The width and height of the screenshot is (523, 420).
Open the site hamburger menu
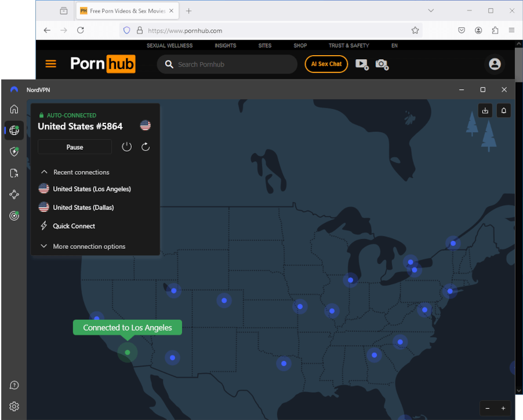click(50, 64)
